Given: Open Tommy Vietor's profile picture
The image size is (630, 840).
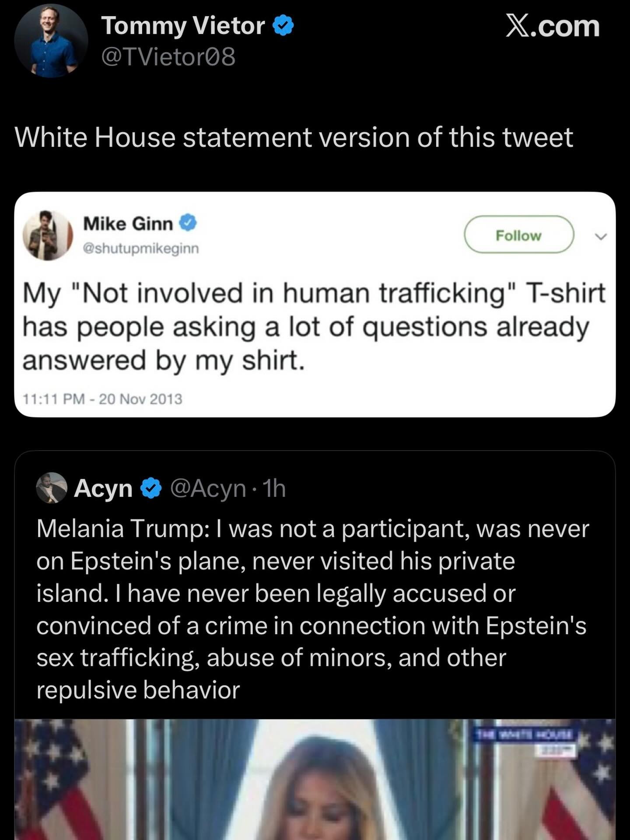Looking at the screenshot, I should click(51, 41).
